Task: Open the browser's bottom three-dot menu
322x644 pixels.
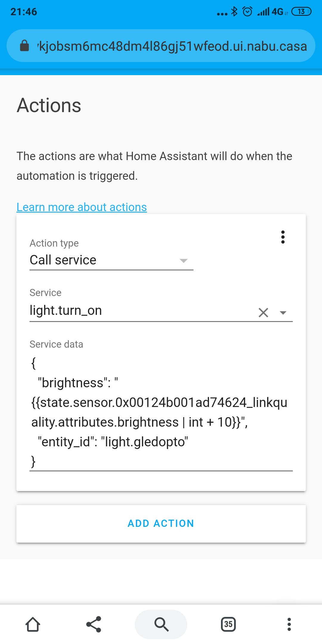Action: point(289,624)
